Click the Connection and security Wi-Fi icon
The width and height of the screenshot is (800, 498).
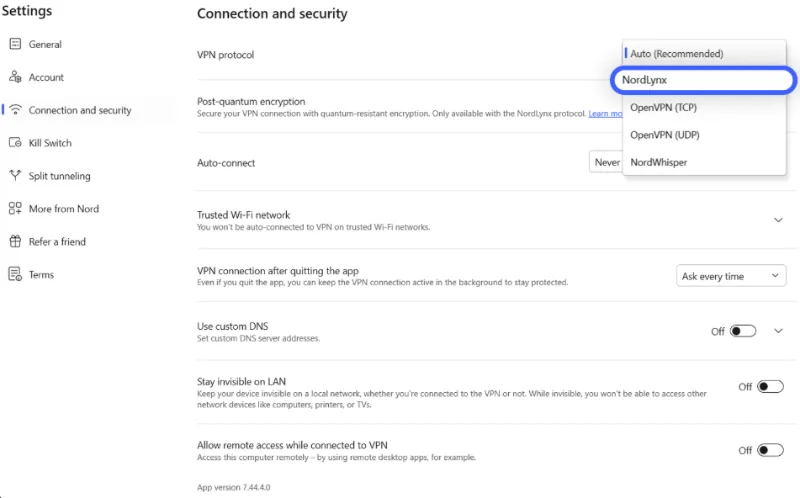click(15, 110)
